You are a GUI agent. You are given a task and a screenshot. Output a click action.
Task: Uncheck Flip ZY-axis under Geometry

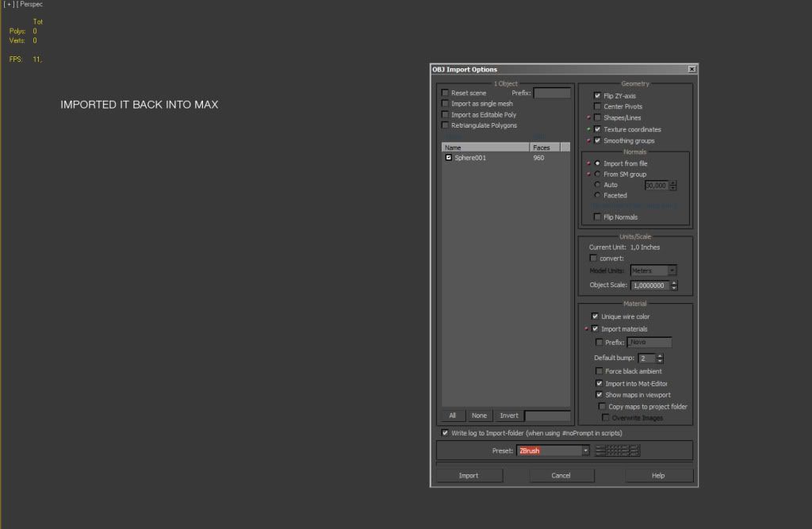597,95
